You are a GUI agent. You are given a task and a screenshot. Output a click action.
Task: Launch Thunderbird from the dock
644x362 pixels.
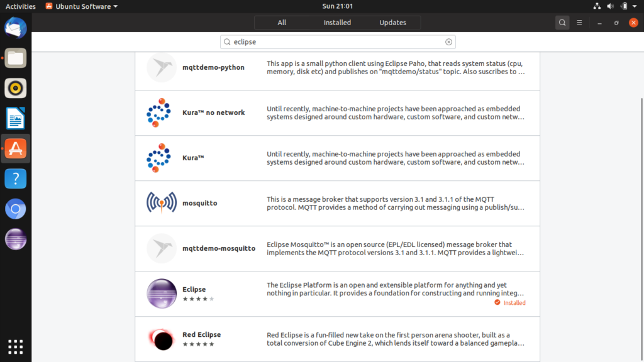coord(16,28)
